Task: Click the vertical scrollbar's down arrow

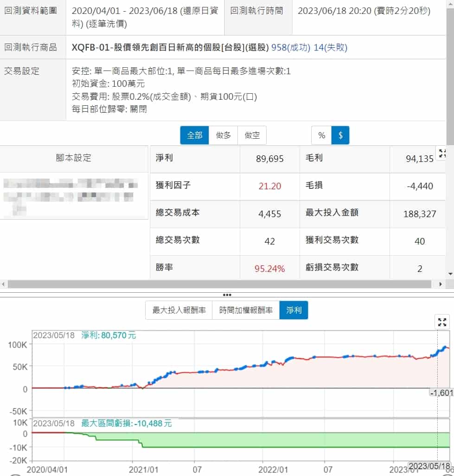Action: coord(450,274)
